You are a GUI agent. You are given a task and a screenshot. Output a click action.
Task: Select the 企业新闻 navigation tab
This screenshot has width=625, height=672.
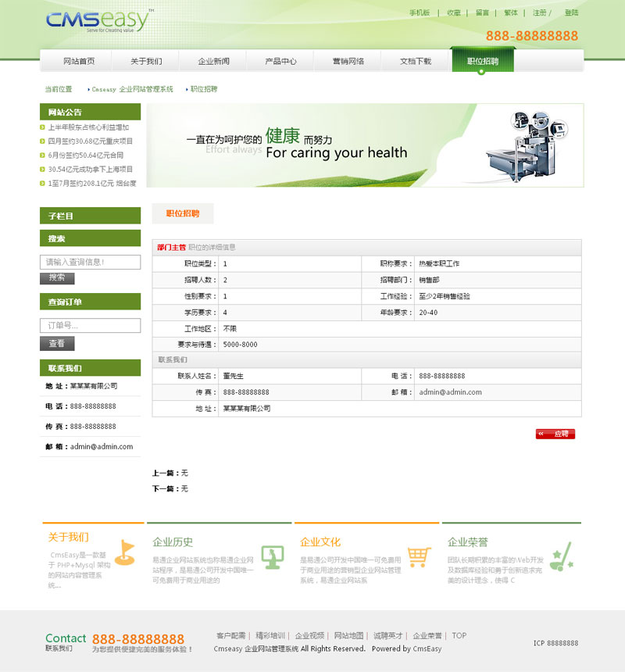pyautogui.click(x=213, y=61)
